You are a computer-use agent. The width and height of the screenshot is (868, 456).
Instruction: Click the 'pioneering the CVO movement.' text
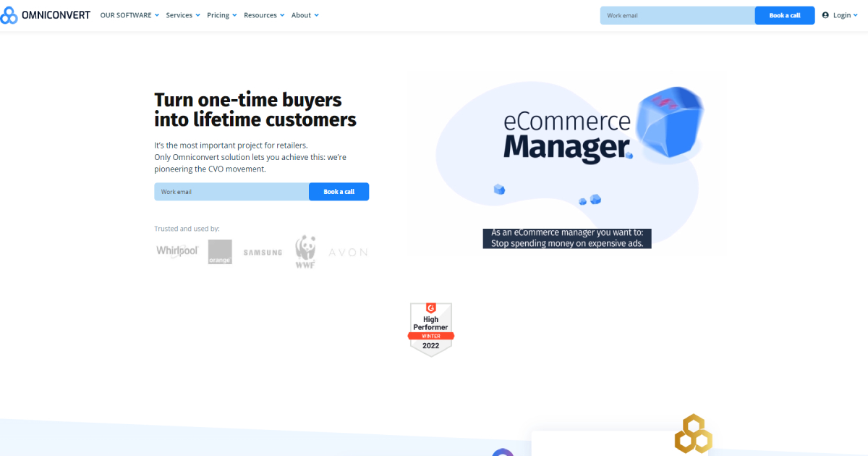[x=210, y=169]
